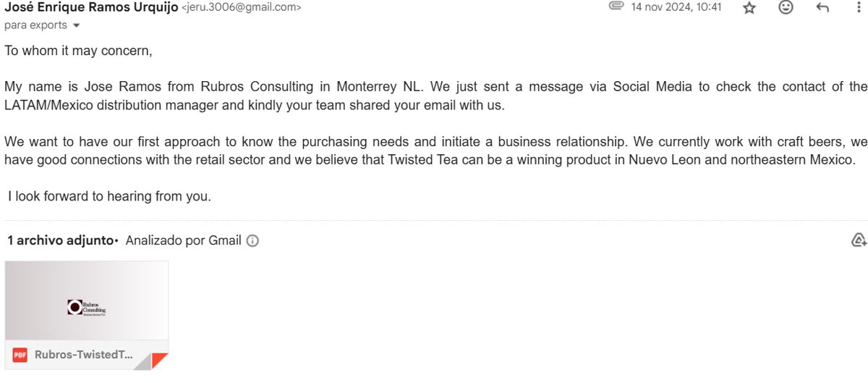
Task: Click the To whom it may concern greeting
Action: pyautogui.click(x=78, y=51)
